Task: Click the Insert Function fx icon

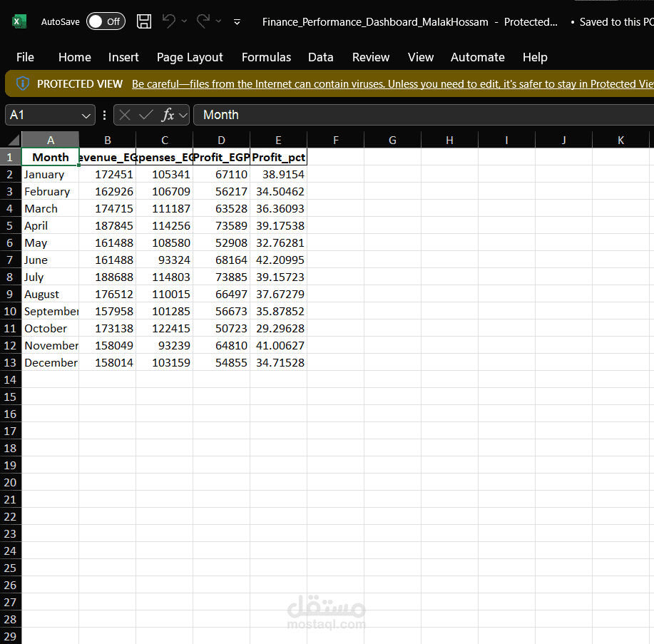Action: 168,115
